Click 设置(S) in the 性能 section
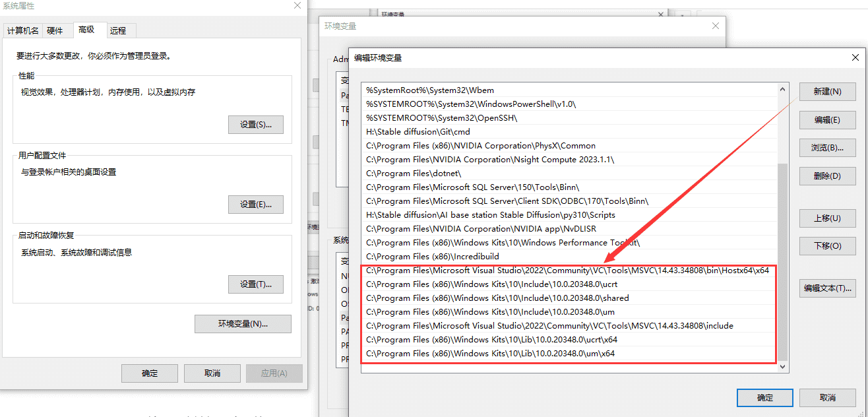Image resolution: width=868 pixels, height=417 pixels. coord(256,125)
